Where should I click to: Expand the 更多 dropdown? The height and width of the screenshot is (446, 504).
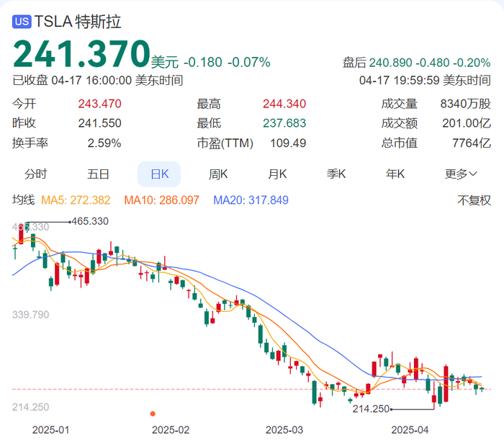[461, 174]
